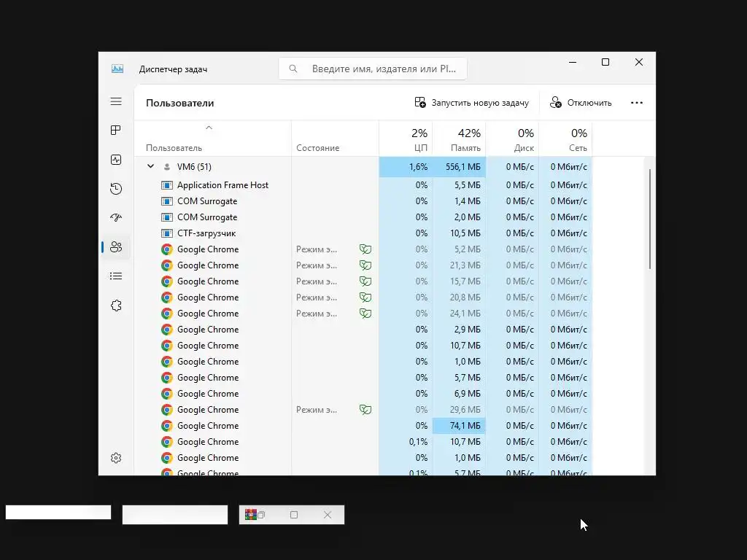The width and height of the screenshot is (747, 560).
Task: Open Task Manager settings gear
Action: (116, 458)
